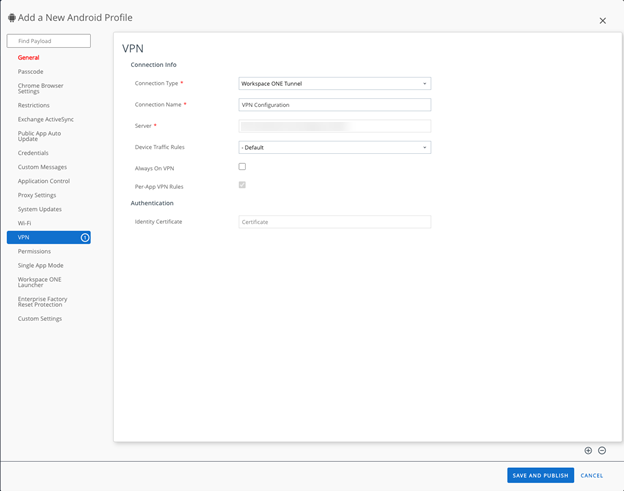624x491 pixels.
Task: Select the General payload in sidebar
Action: (29, 58)
